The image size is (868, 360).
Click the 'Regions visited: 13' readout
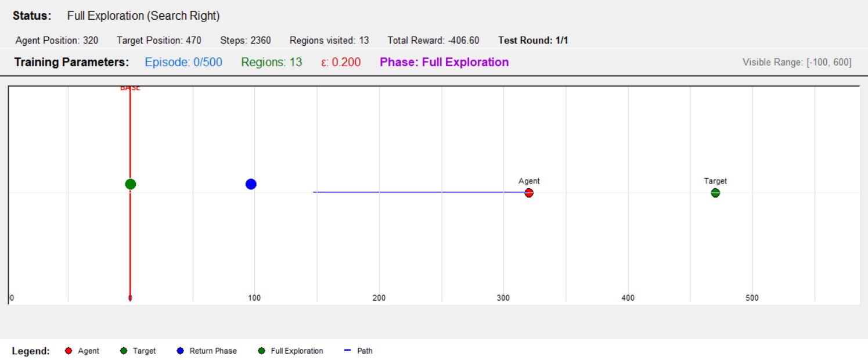point(329,41)
